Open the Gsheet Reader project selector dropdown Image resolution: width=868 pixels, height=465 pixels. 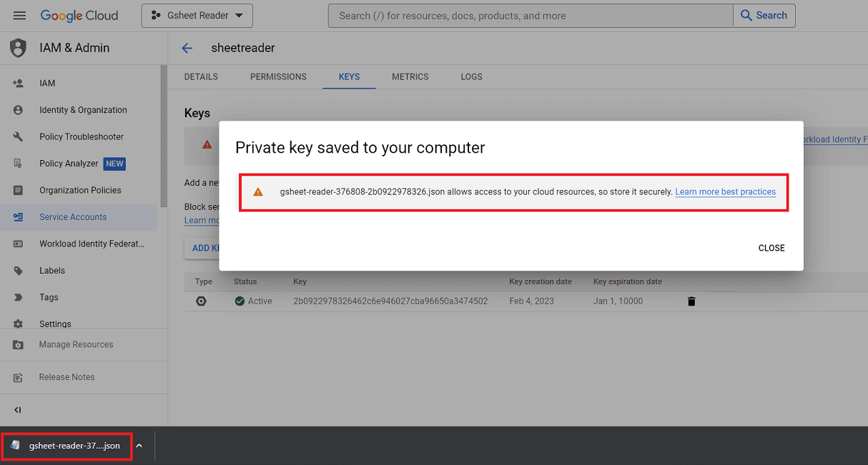pos(197,16)
